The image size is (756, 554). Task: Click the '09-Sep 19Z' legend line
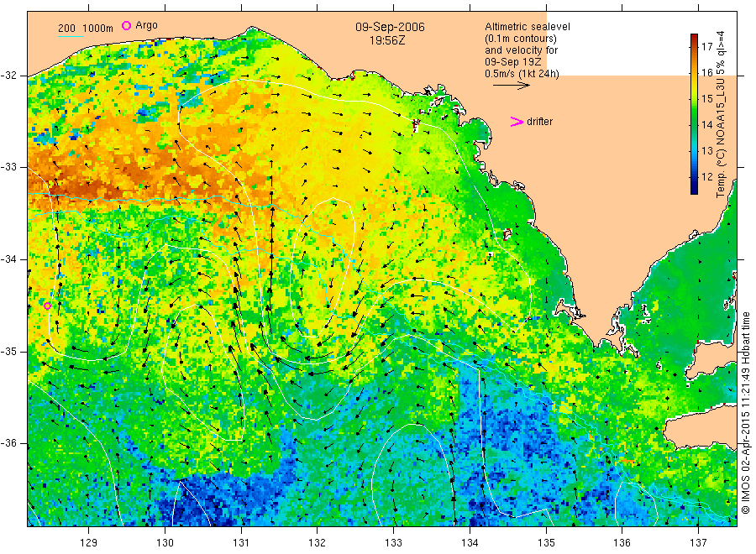(x=513, y=62)
